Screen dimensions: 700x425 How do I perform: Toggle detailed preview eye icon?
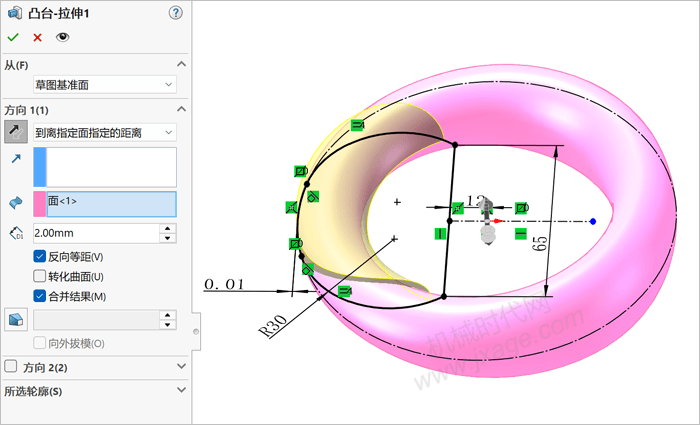[62, 37]
